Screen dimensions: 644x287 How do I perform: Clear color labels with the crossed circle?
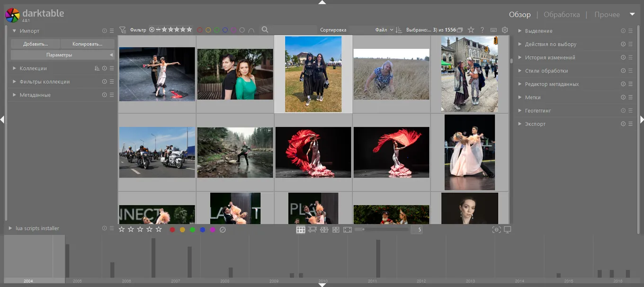tap(223, 230)
